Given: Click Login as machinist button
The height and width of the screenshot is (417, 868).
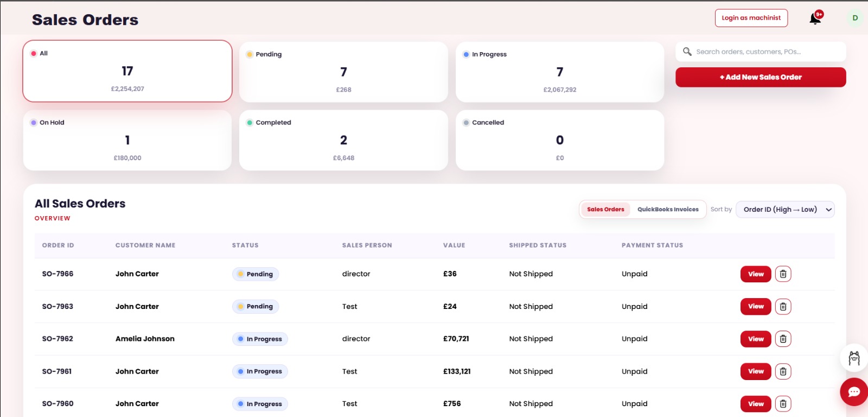Looking at the screenshot, I should click(x=751, y=18).
